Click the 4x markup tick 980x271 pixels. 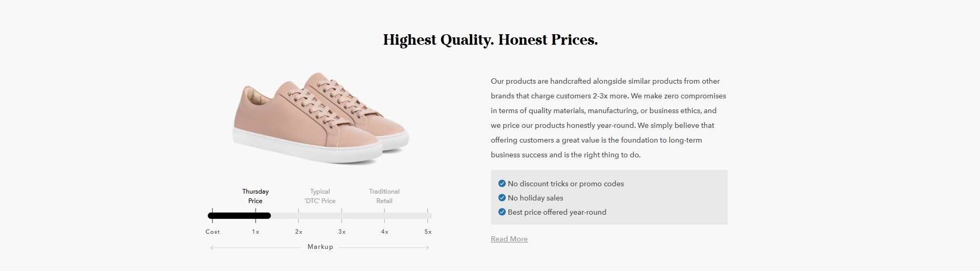(385, 232)
